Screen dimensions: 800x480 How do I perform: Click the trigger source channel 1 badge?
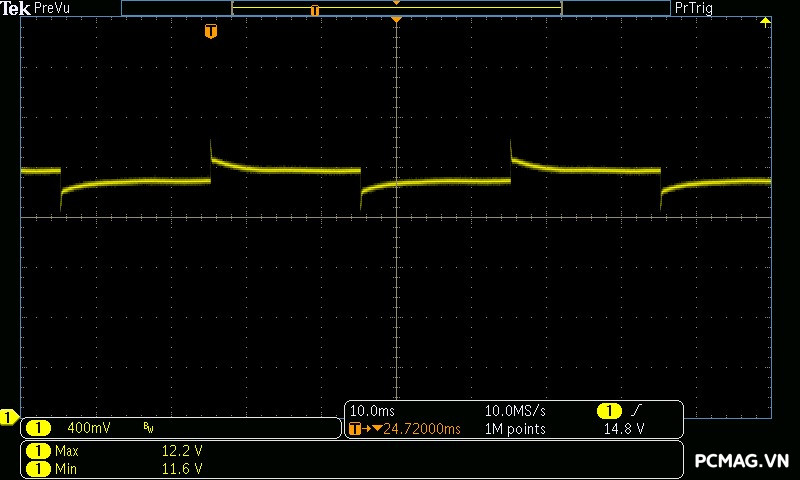tap(609, 411)
